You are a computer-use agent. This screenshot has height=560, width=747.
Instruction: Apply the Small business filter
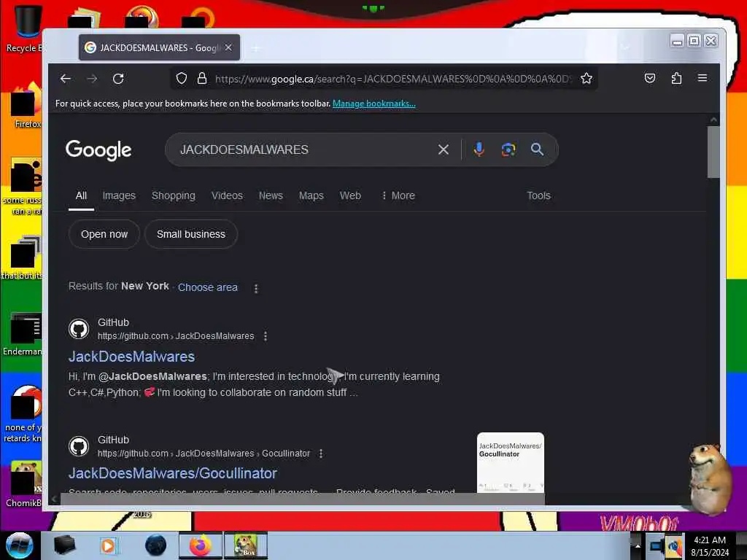[x=191, y=234]
